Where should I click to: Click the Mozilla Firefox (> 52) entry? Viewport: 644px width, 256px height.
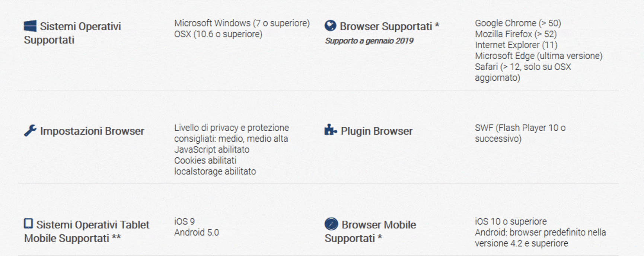tap(516, 34)
